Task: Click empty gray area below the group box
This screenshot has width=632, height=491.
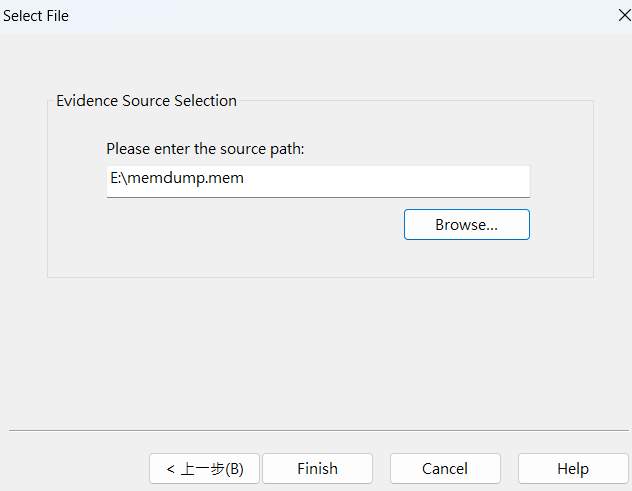Action: [316, 350]
